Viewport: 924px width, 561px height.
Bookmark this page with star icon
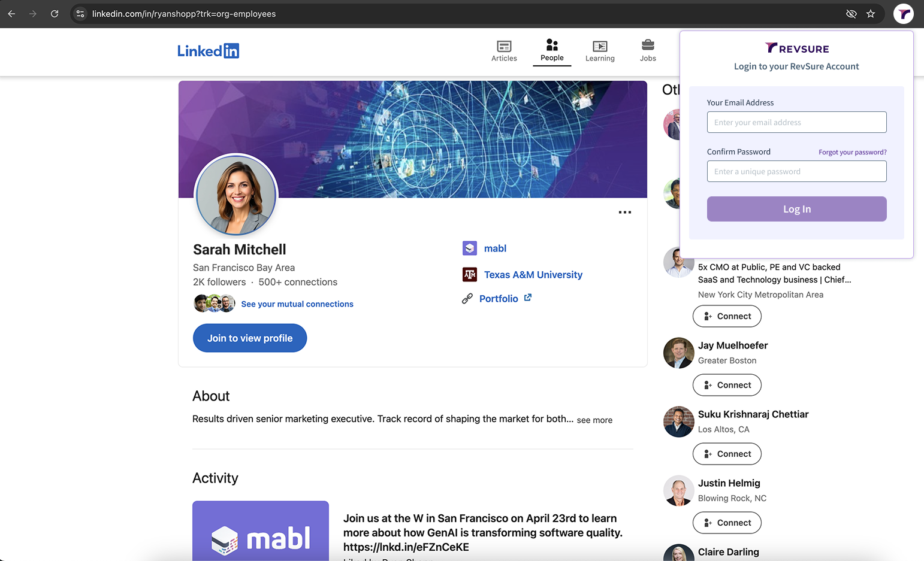pyautogui.click(x=871, y=14)
